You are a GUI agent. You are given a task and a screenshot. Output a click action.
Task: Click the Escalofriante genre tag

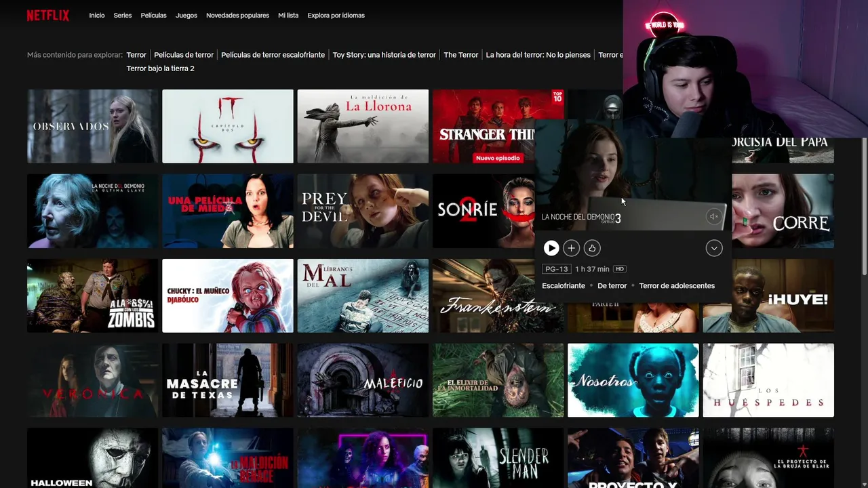click(564, 286)
